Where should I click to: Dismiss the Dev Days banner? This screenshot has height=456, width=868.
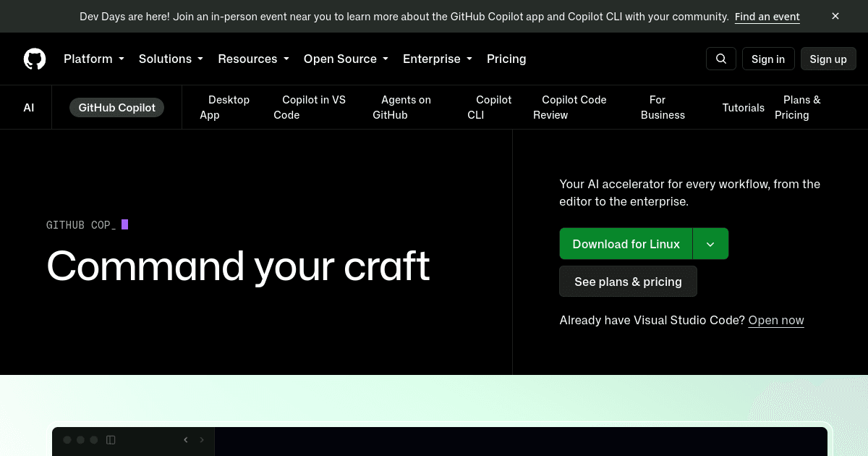[835, 16]
